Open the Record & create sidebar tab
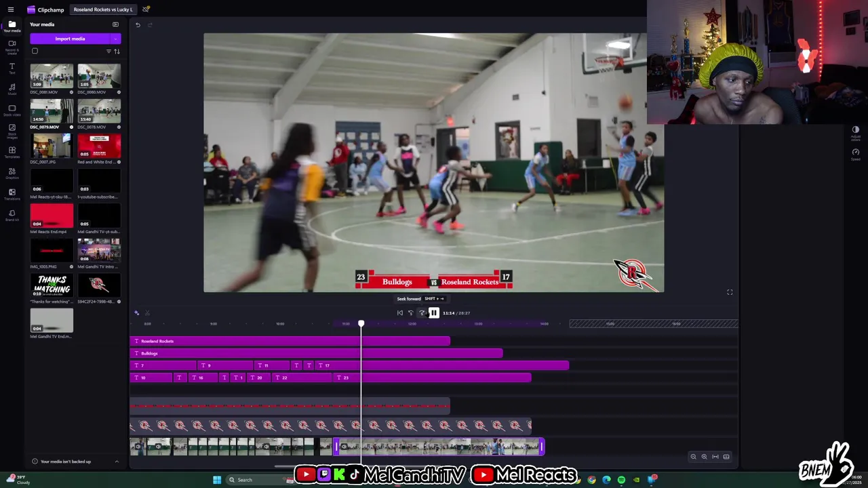This screenshot has width=868, height=488. pyautogui.click(x=12, y=47)
